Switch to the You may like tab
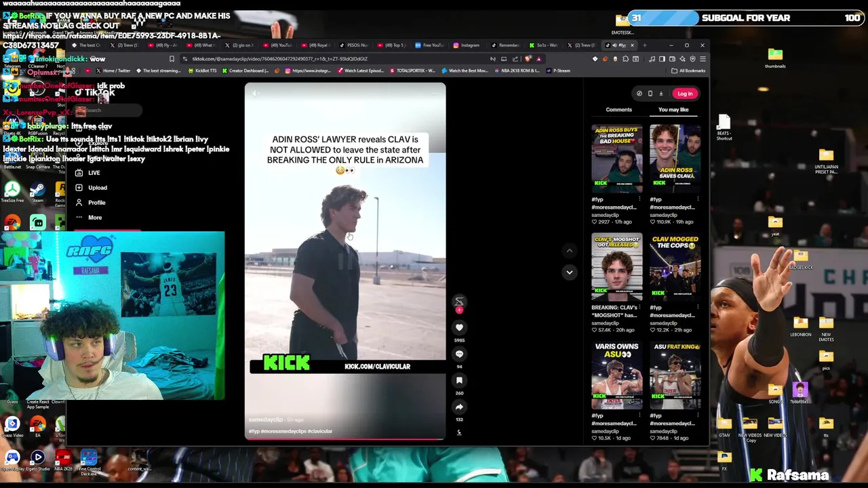868x488 pixels. [x=673, y=109]
